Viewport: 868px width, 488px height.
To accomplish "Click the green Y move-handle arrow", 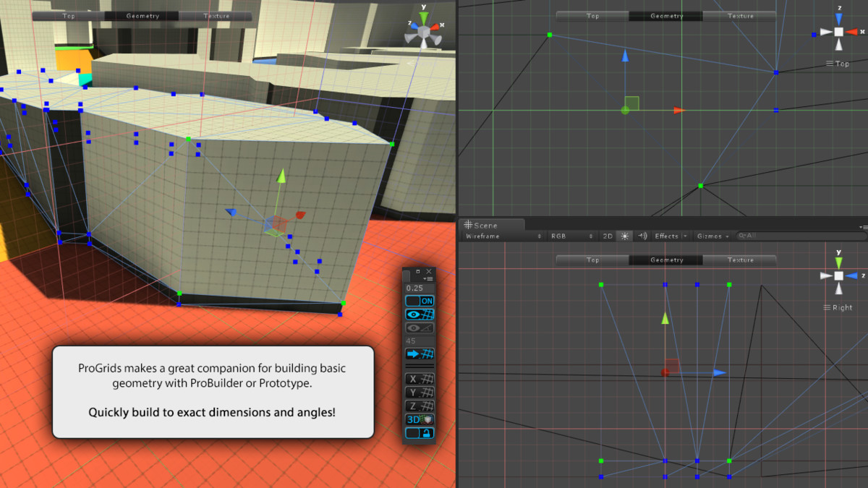I will click(281, 176).
